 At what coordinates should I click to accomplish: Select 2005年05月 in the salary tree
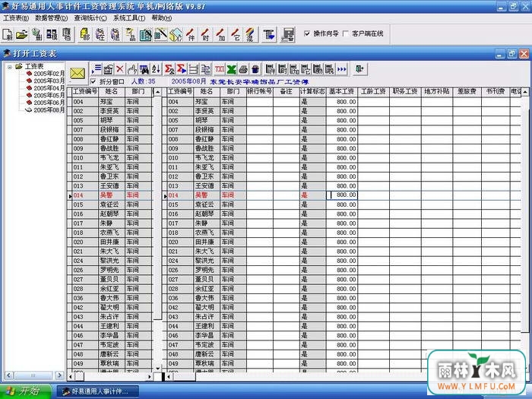[49, 95]
